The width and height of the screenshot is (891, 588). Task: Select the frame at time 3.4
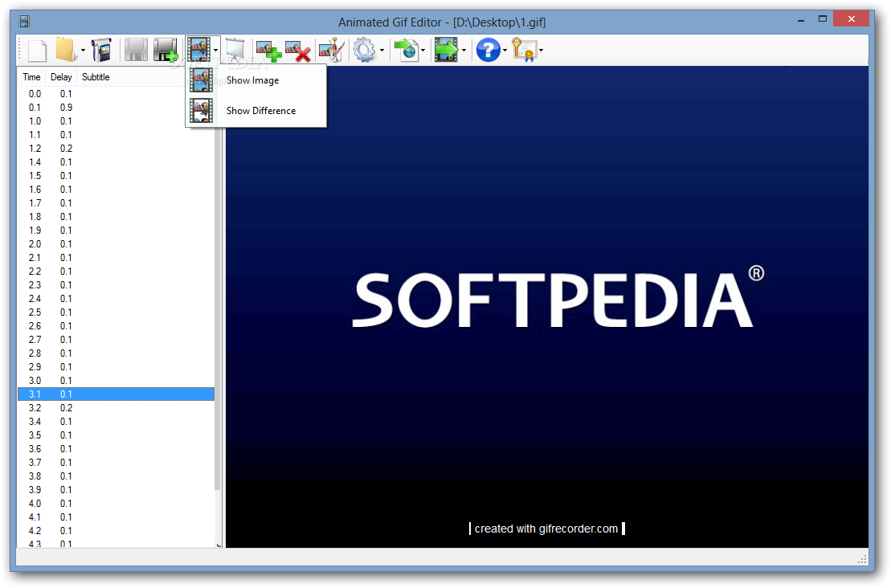pyautogui.click(x=116, y=421)
